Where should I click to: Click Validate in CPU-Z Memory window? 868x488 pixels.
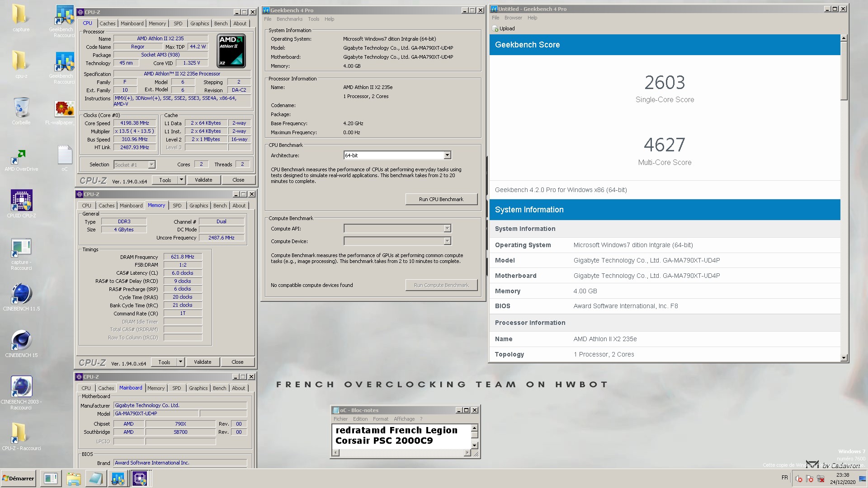pos(203,362)
